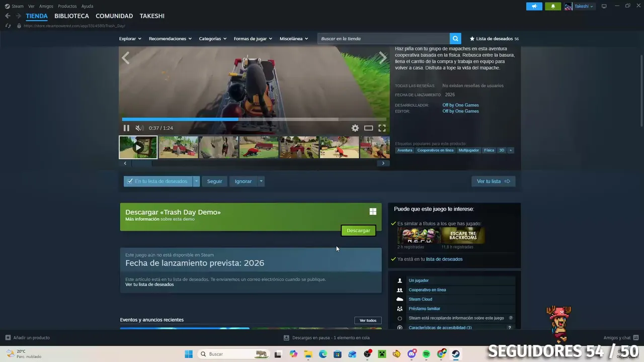Go to TIENDA tab
Screen dimensions: 644x362
[x=37, y=16]
